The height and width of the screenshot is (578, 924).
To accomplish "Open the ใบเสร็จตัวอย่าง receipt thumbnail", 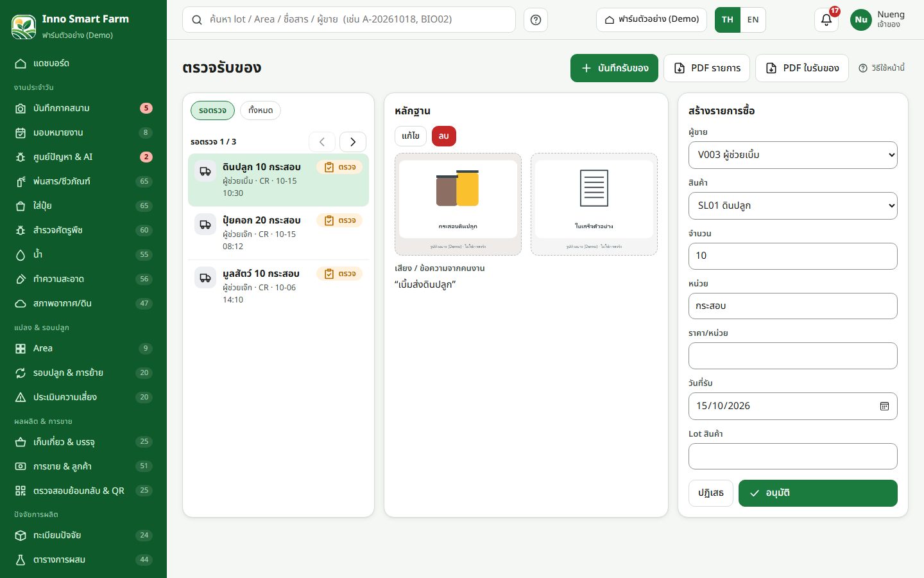I will [594, 204].
